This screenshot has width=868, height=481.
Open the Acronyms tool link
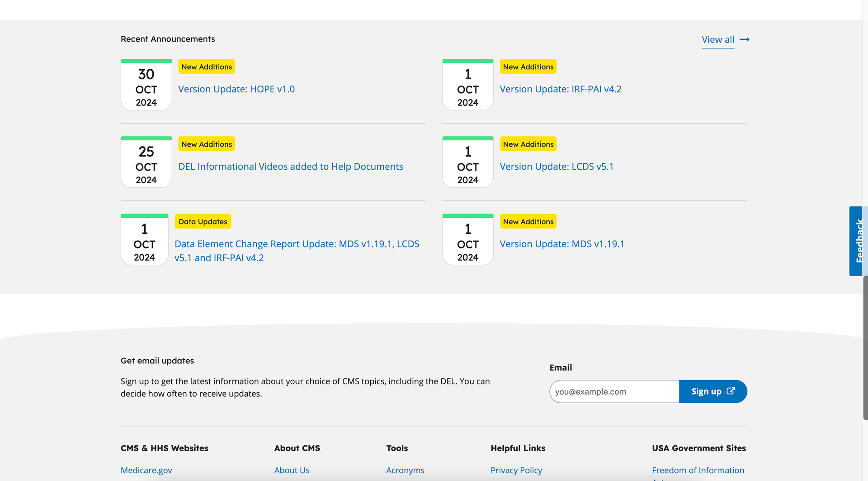pos(405,470)
